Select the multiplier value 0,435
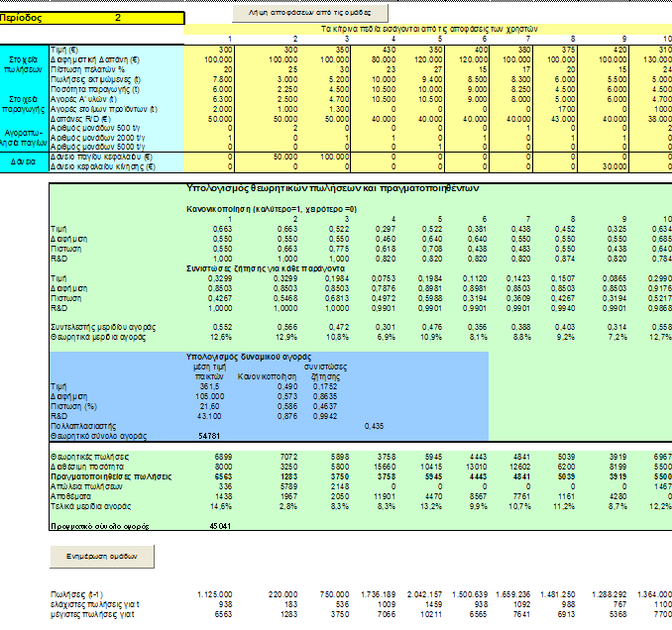The image size is (672, 630). 374,426
